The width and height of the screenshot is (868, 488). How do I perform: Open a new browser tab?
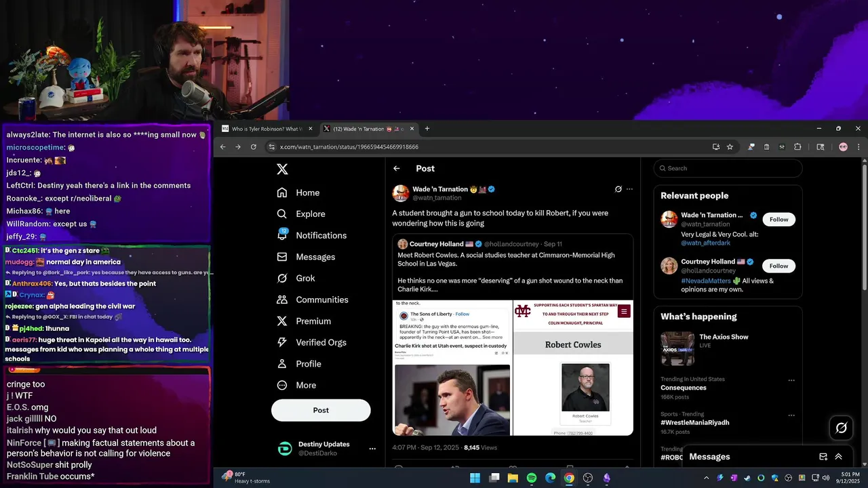[x=427, y=129]
